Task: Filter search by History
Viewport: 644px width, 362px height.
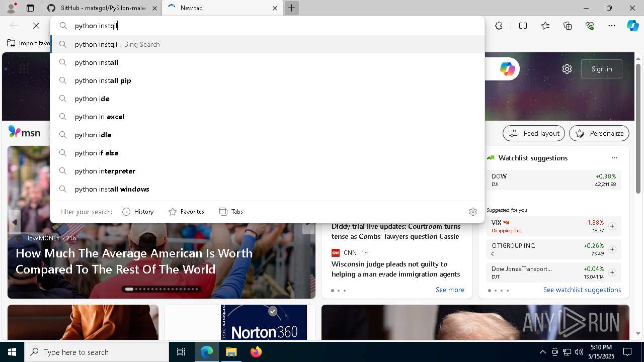Action: pos(138,212)
